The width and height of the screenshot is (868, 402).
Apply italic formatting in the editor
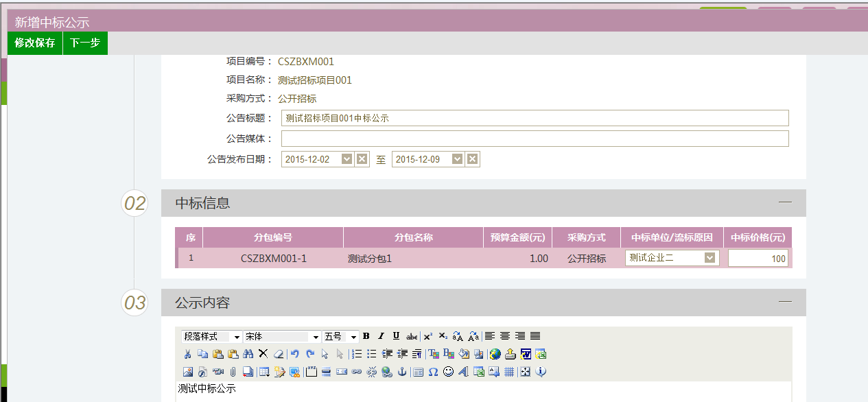pyautogui.click(x=382, y=336)
